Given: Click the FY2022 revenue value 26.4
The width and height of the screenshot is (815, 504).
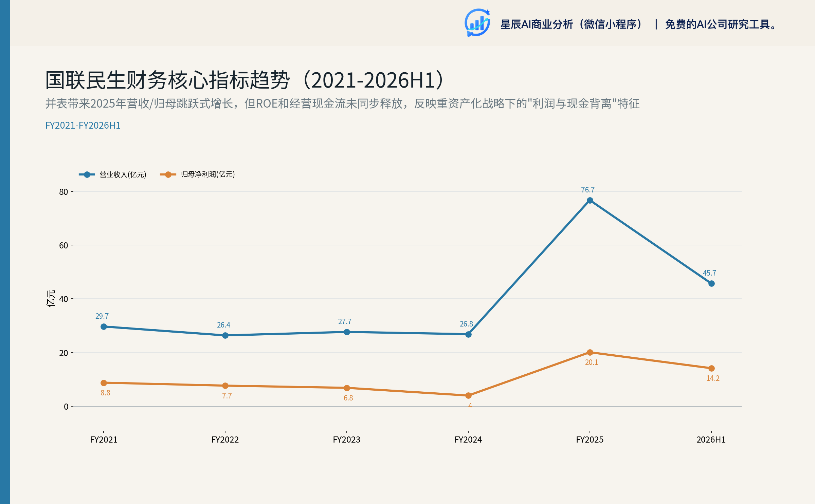Looking at the screenshot, I should pos(223,325).
